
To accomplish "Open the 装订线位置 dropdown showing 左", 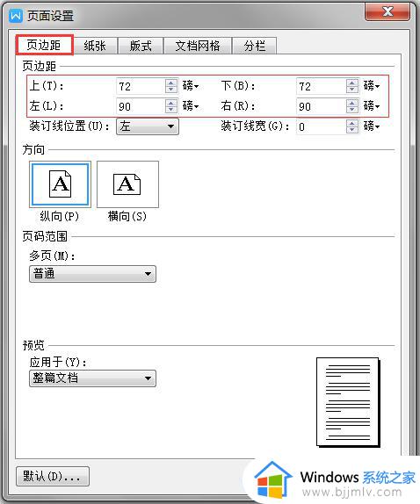I will (148, 126).
